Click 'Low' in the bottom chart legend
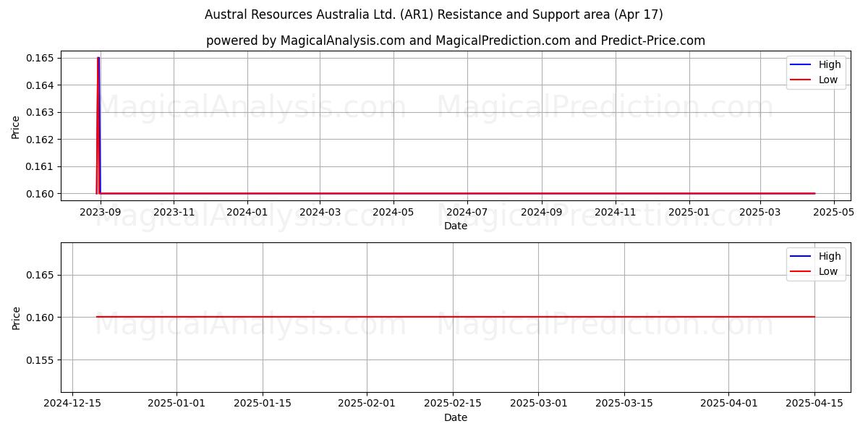 pos(828,271)
